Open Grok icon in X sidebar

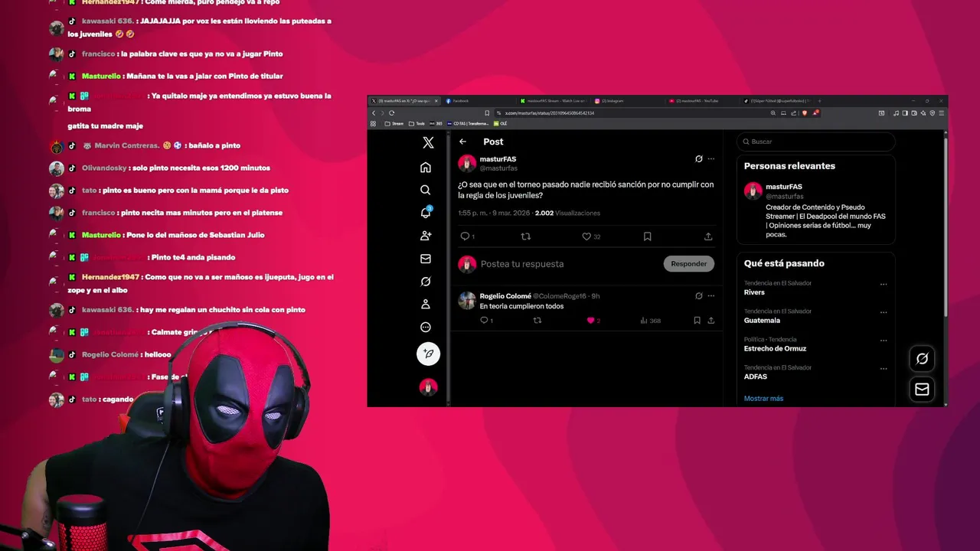(x=426, y=282)
